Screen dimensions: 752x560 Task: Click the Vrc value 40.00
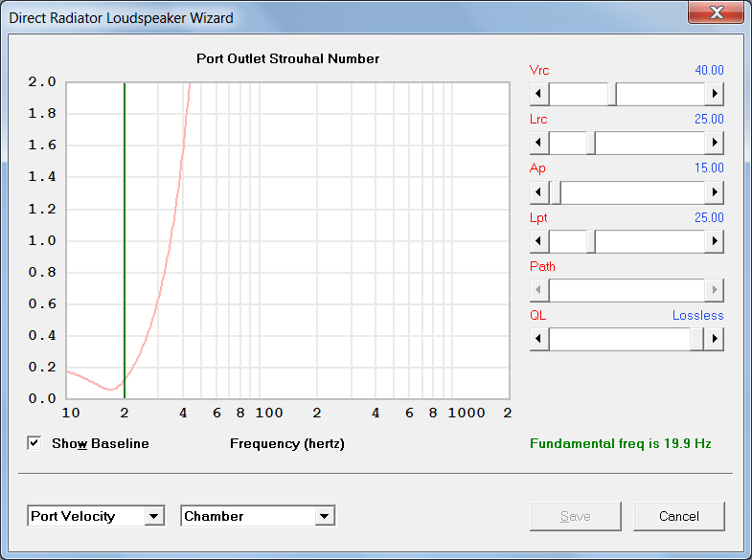point(709,70)
